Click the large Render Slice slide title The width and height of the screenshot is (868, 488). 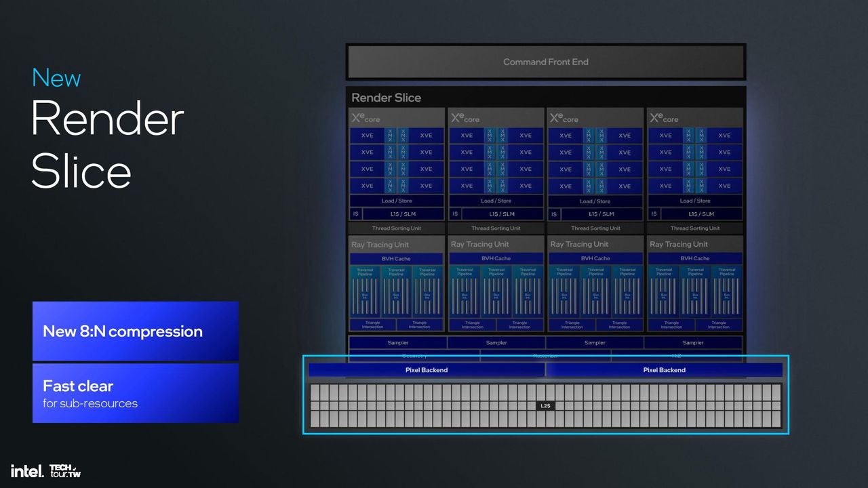pos(107,144)
